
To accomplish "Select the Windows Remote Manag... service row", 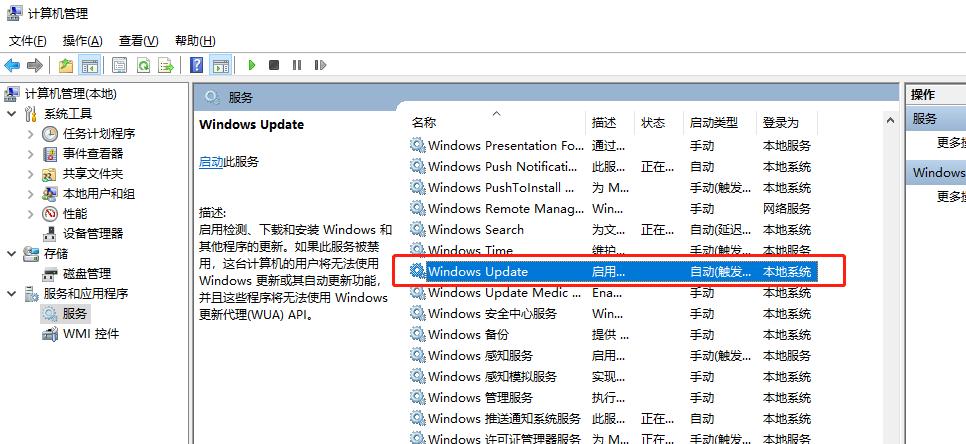I will 614,209.
